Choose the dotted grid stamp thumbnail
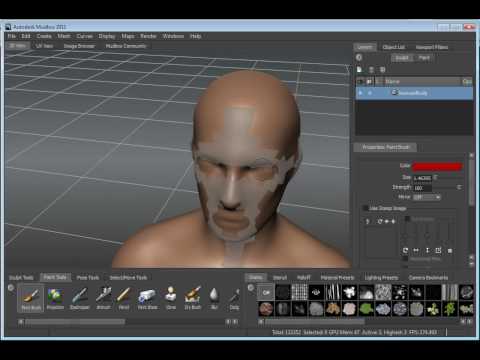Viewport: 480px width, 360px height. (x=299, y=292)
